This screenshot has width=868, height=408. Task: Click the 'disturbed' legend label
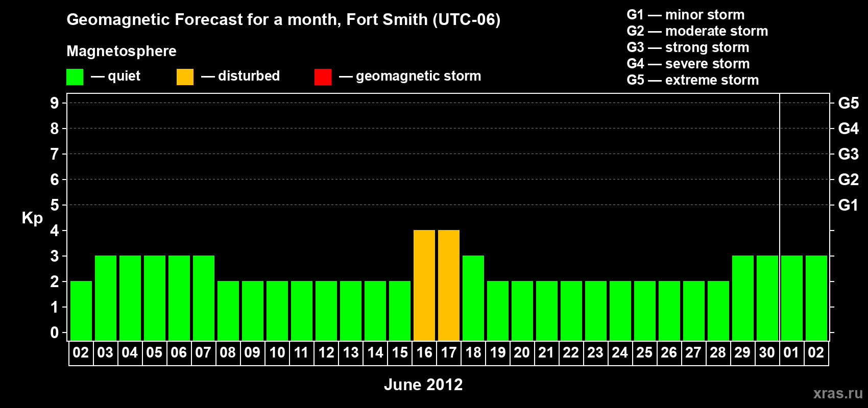249,76
